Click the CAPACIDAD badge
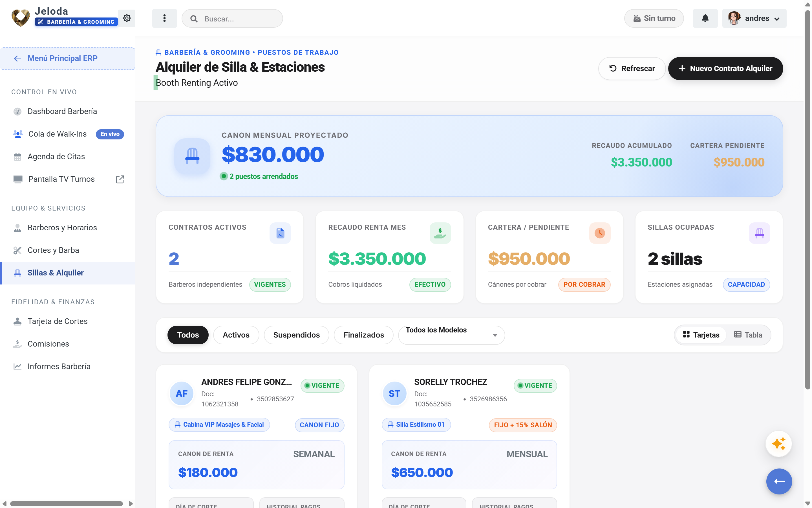Viewport: 812px width, 508px height. 746,284
